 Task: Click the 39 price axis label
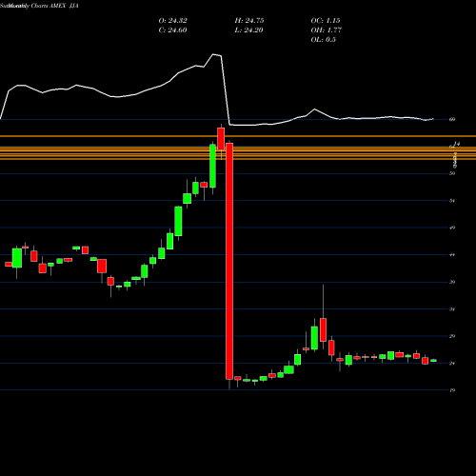point(452,282)
